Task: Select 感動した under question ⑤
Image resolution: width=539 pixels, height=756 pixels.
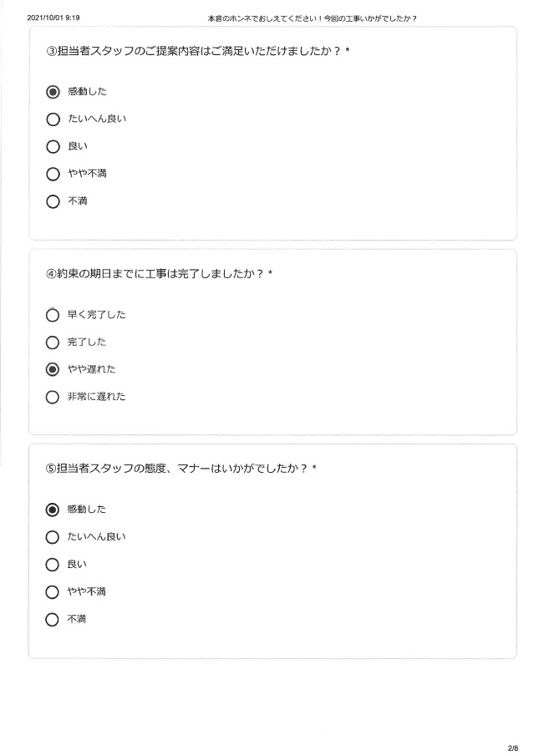Action: 52,510
